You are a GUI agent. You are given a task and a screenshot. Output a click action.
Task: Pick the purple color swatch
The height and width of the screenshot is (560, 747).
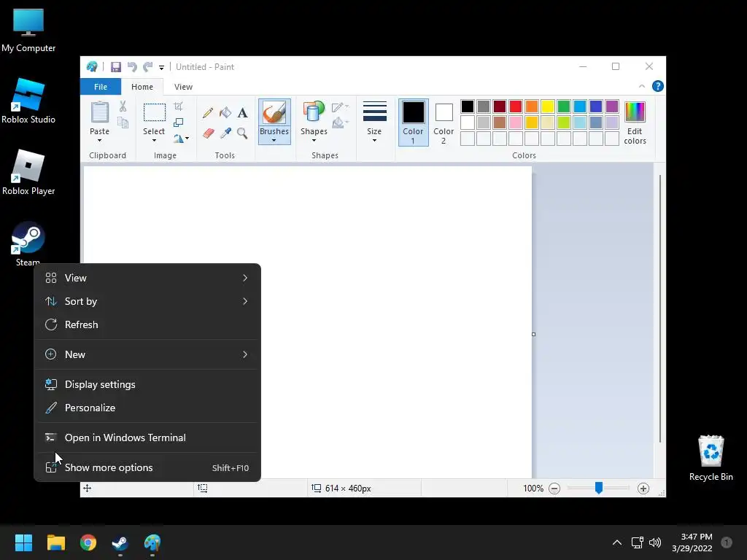[612, 106]
